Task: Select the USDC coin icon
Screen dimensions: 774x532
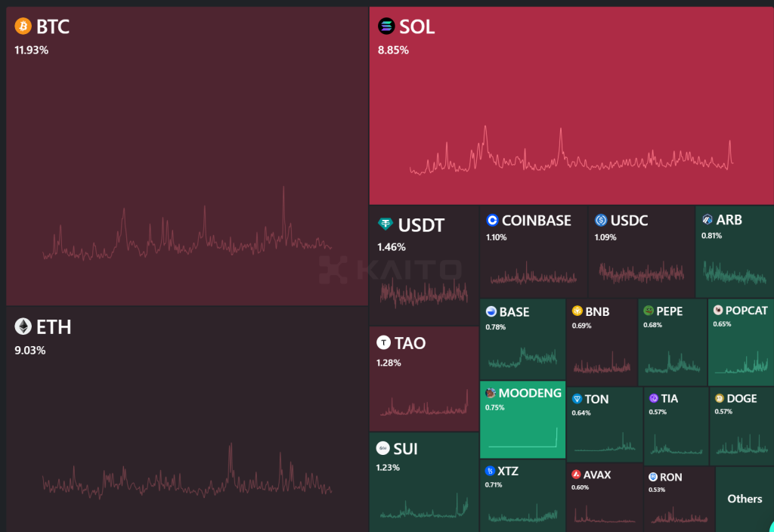Action: tap(601, 221)
